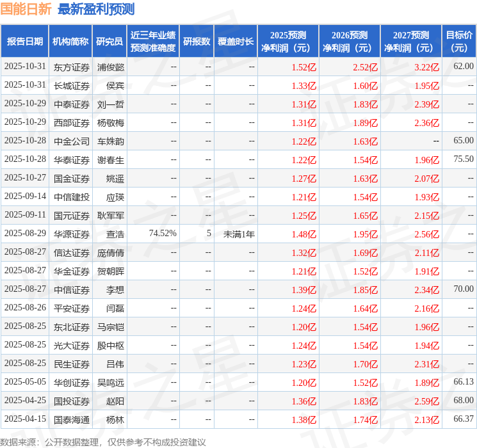Click the 研究员 column header
The width and height of the screenshot is (477, 448).
click(109, 42)
